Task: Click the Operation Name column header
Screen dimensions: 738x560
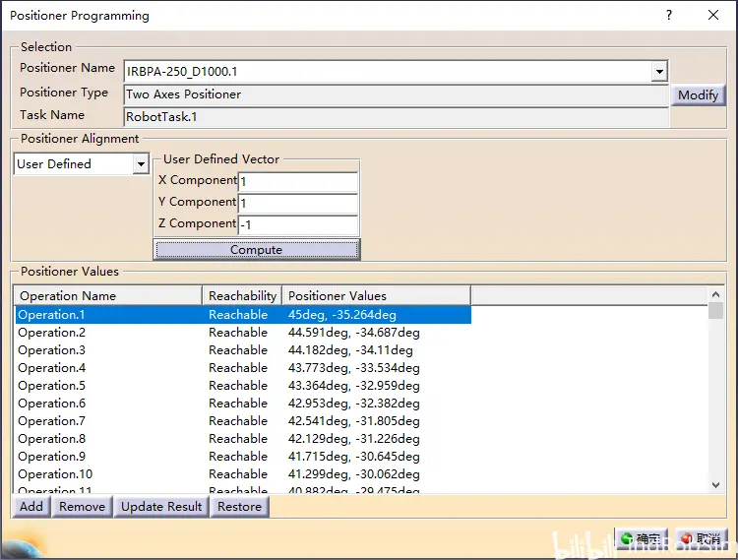Action: 108,295
